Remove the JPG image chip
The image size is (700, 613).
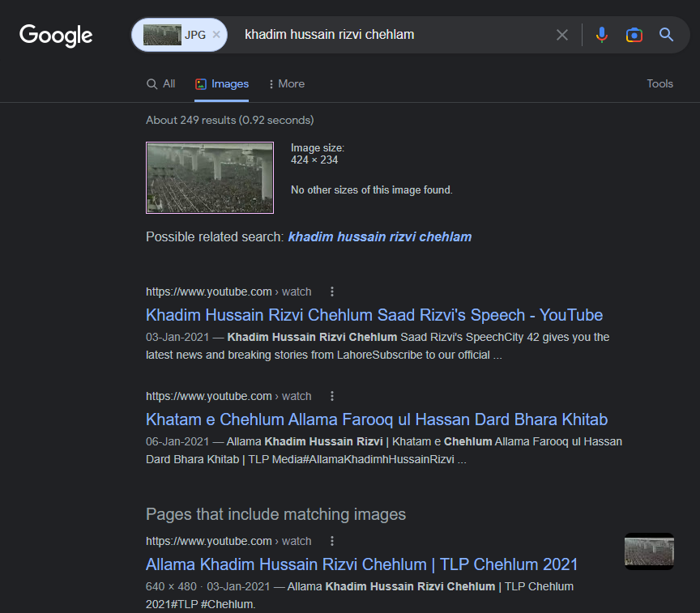(x=216, y=34)
